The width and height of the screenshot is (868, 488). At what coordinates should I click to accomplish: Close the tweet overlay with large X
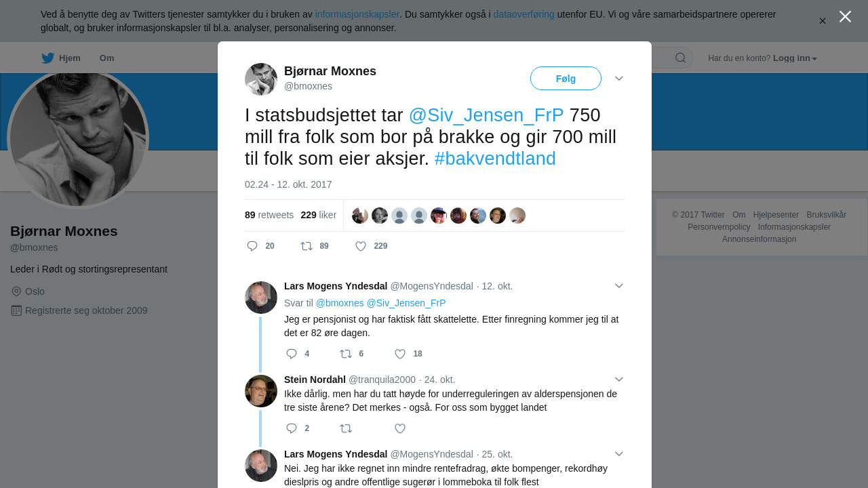click(845, 16)
